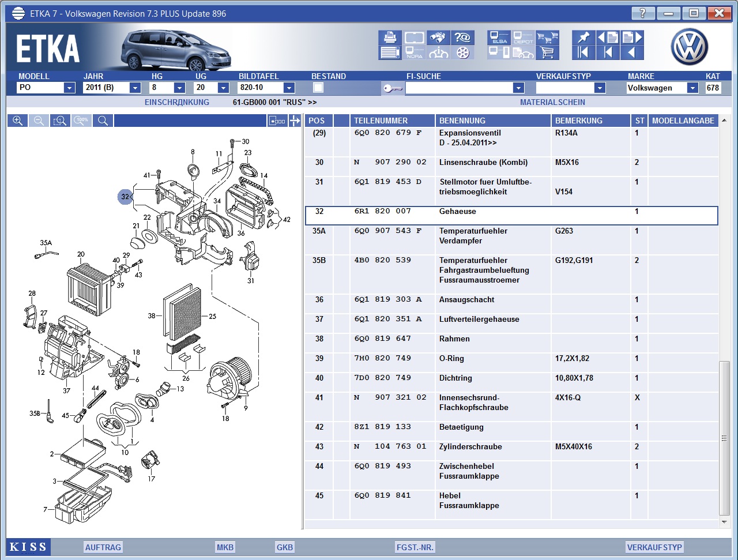Select the zoom area selection tool
Viewport: 738px width, 560px height.
(x=59, y=121)
